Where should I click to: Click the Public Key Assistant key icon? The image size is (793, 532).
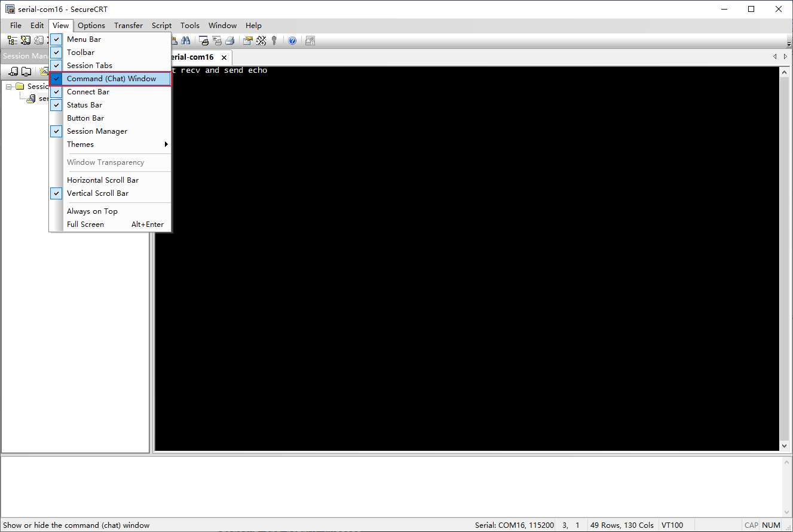click(x=274, y=41)
